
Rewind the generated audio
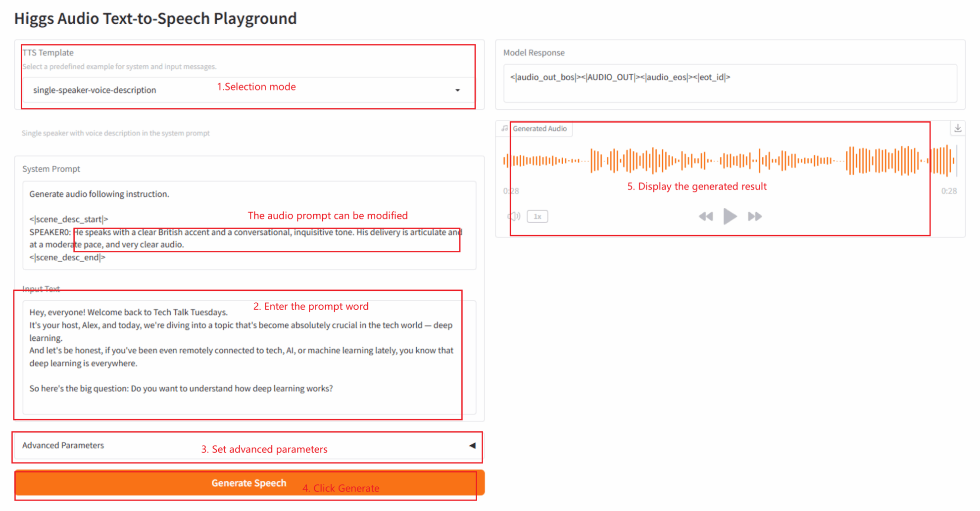tap(705, 216)
